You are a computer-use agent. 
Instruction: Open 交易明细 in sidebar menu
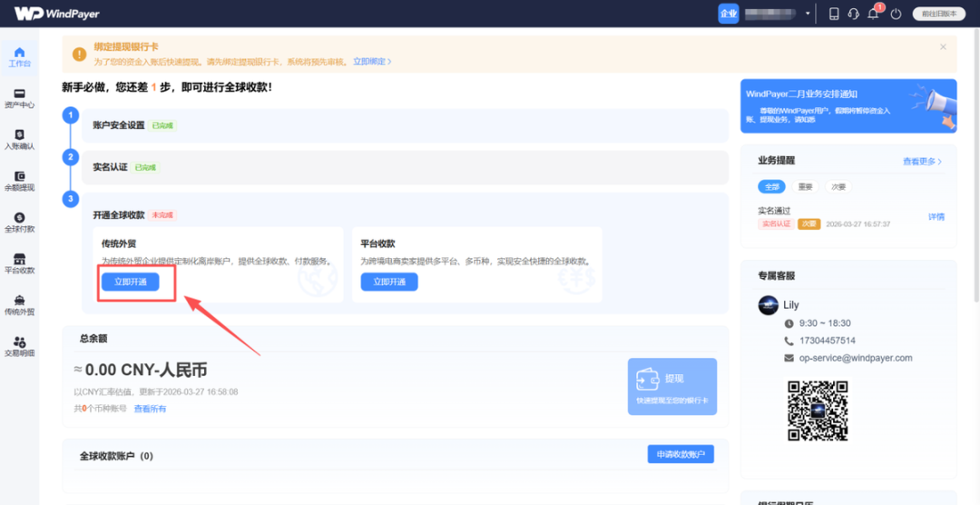point(19,346)
